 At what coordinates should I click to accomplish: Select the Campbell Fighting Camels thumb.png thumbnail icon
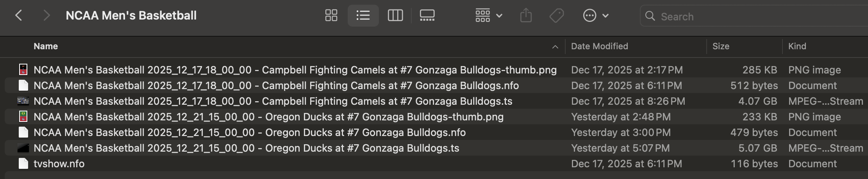coord(23,70)
